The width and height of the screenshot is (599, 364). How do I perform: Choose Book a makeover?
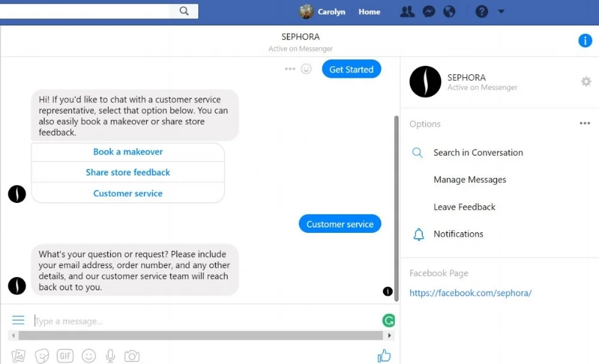click(x=128, y=152)
